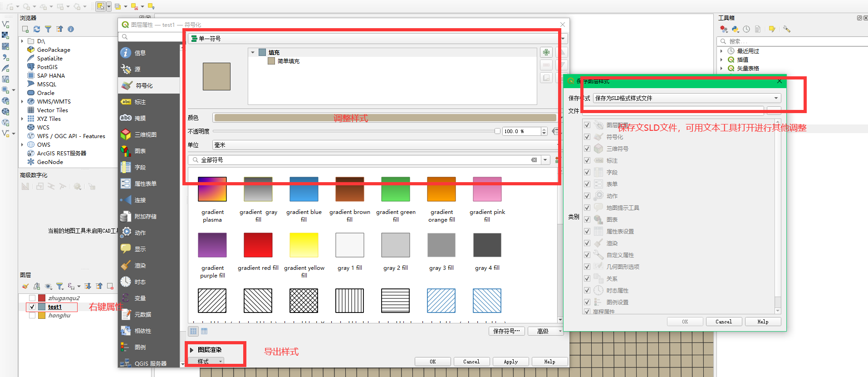The width and height of the screenshot is (868, 377).
Task: Uncheck the 符号化 category checkbox
Action: point(587,137)
